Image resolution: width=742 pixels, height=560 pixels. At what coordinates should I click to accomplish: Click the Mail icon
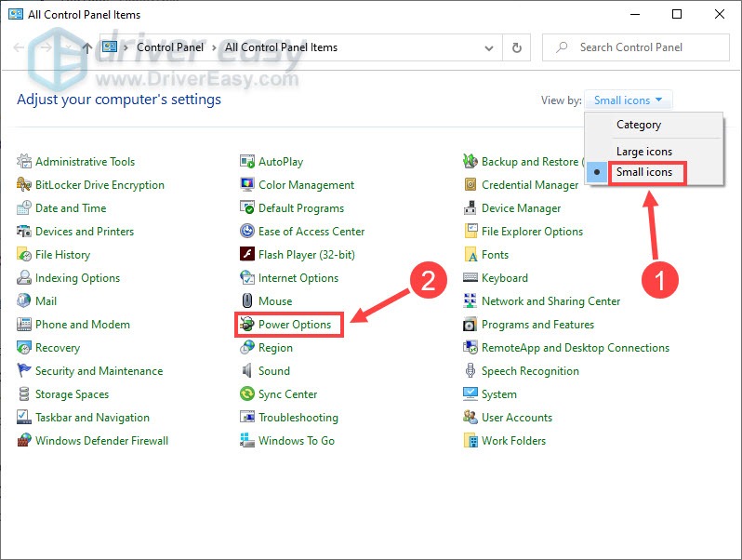tap(24, 300)
